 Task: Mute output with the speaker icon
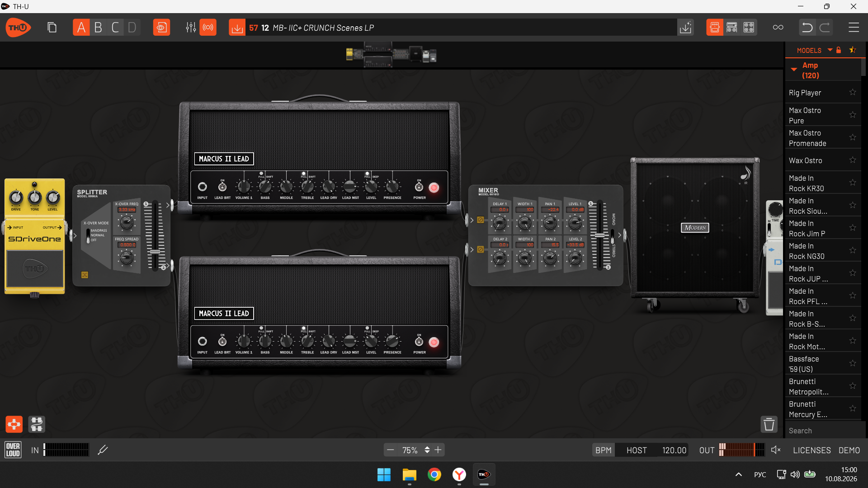point(776,450)
